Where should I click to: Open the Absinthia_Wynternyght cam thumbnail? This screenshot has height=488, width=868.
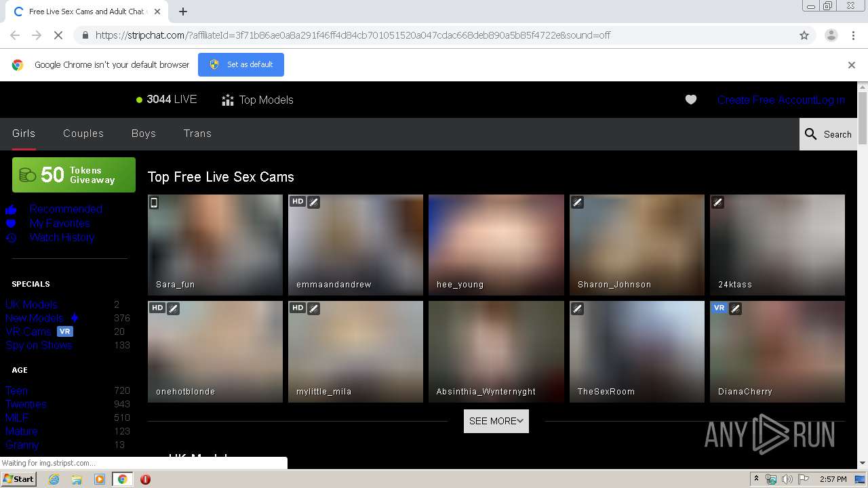496,352
